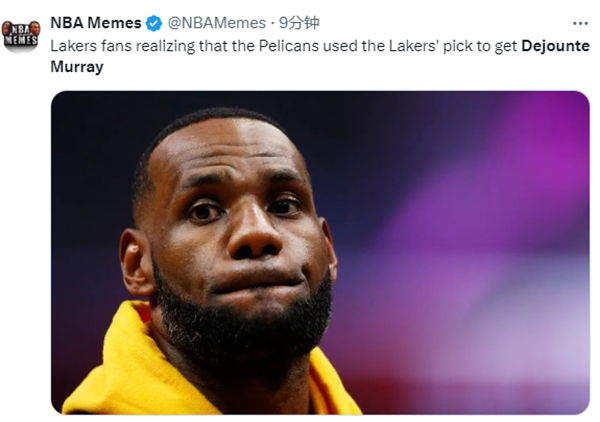Click the blue verified badge

click(154, 23)
